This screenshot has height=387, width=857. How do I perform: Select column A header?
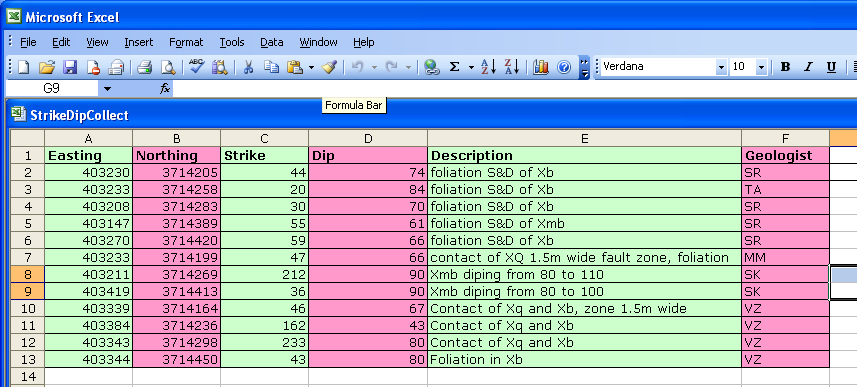coord(89,138)
